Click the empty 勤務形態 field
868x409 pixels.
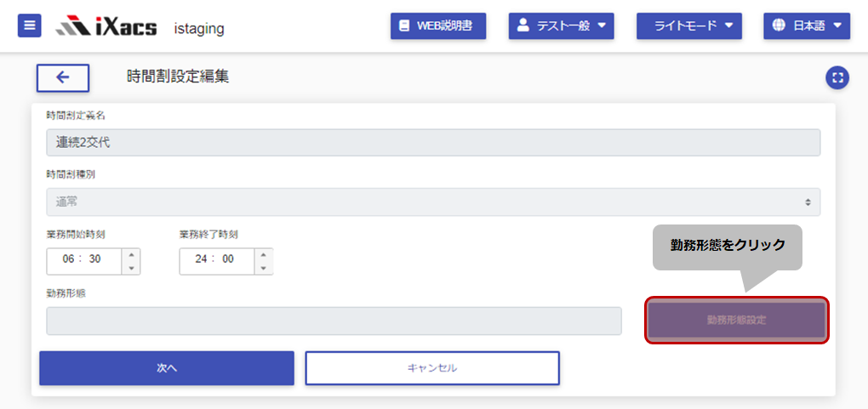(334, 321)
